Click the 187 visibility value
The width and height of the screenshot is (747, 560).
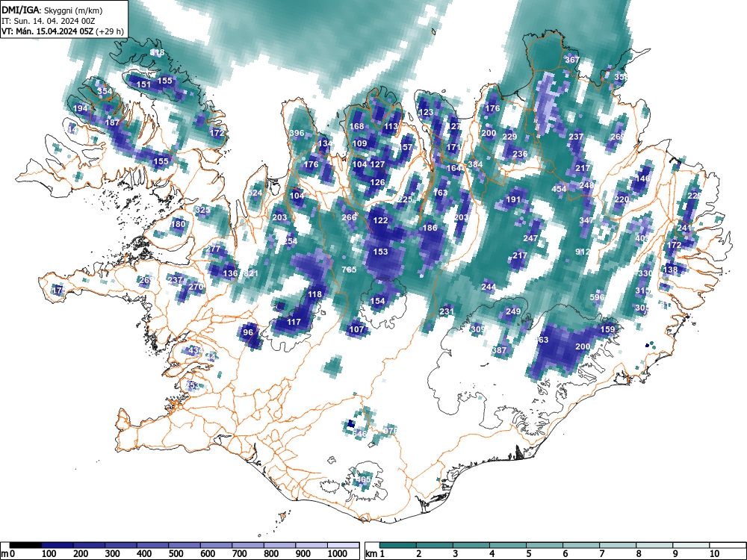112,123
